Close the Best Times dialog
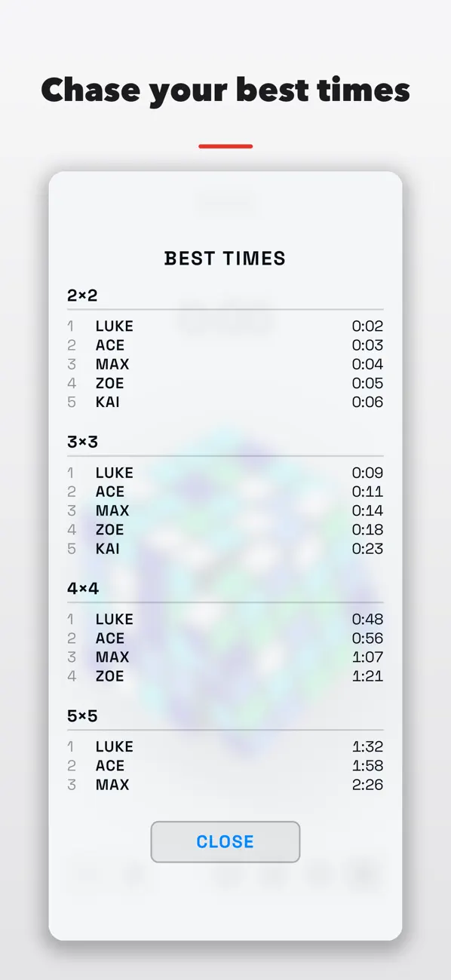This screenshot has width=451, height=980. coord(226,841)
